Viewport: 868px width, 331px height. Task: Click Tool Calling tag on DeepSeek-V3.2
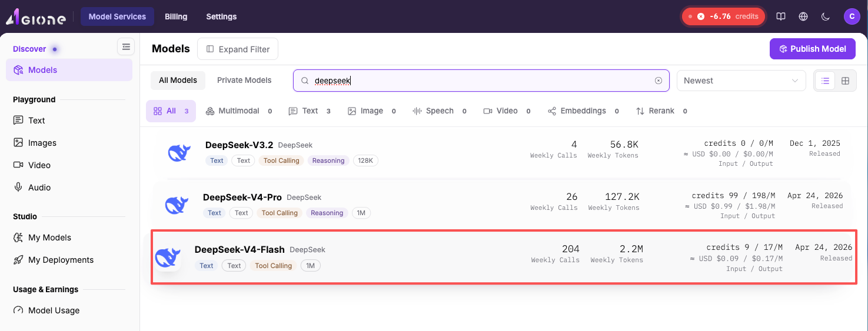click(281, 161)
